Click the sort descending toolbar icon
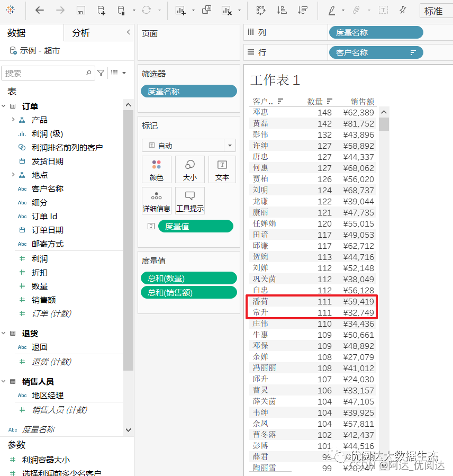This screenshot has width=453, height=476. tap(303, 10)
